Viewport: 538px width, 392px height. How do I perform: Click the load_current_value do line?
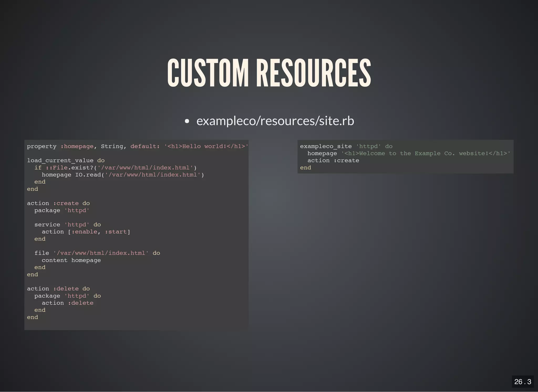[66, 160]
